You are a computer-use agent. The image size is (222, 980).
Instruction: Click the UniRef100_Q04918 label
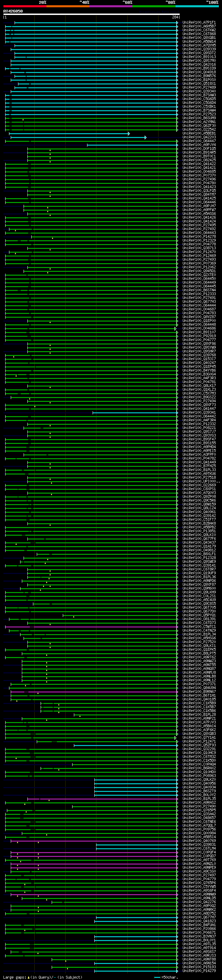[199, 72]
